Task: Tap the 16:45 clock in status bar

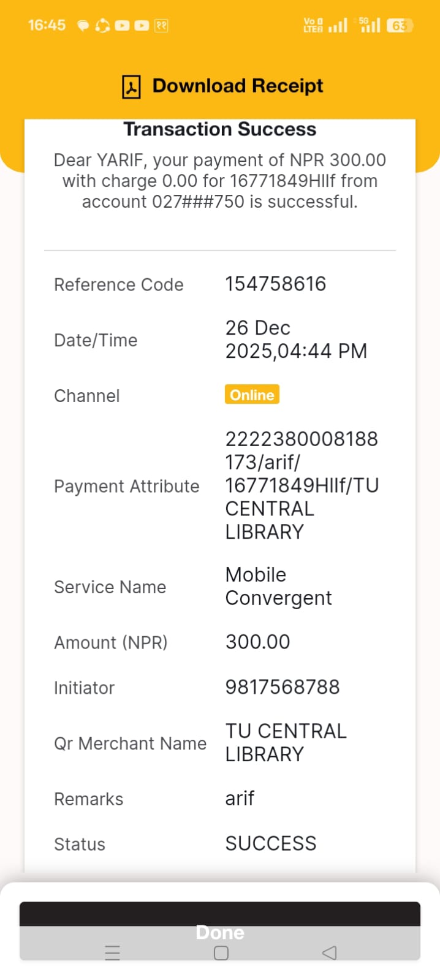Action: [x=47, y=25]
